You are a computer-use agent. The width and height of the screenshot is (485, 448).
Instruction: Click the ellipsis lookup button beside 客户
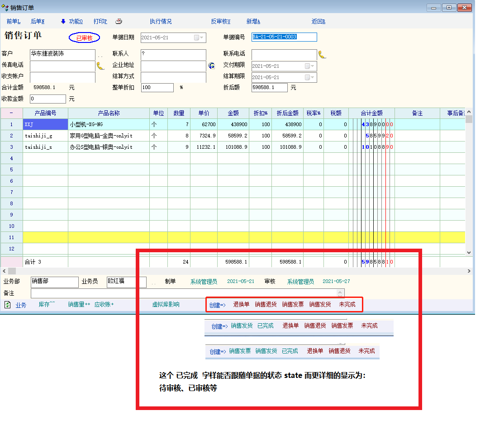100,55
